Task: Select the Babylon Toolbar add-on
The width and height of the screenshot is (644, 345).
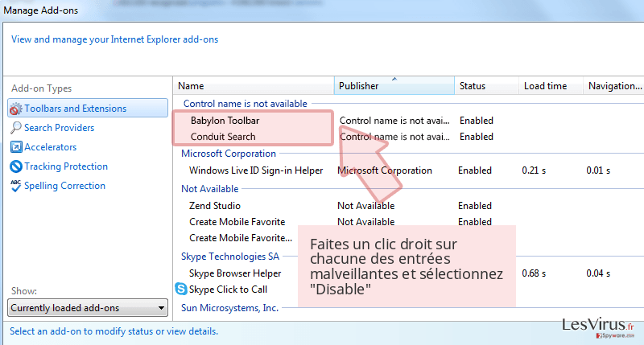Action: [x=225, y=121]
